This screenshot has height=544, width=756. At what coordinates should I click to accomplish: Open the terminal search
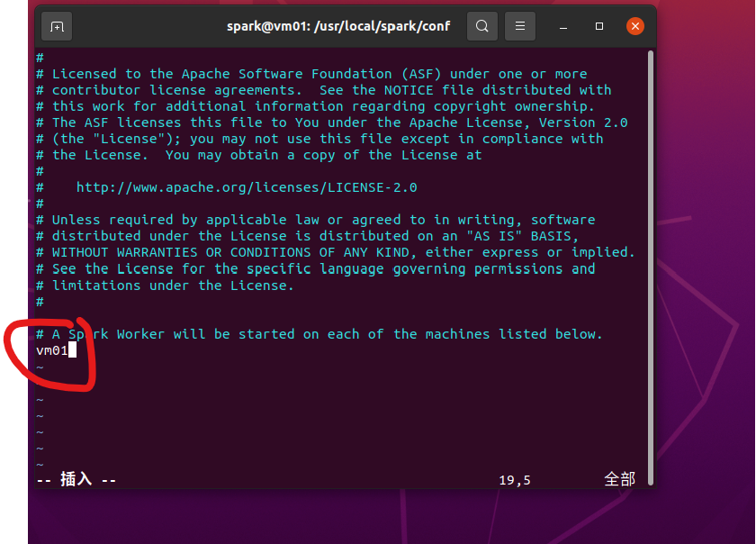(x=482, y=26)
